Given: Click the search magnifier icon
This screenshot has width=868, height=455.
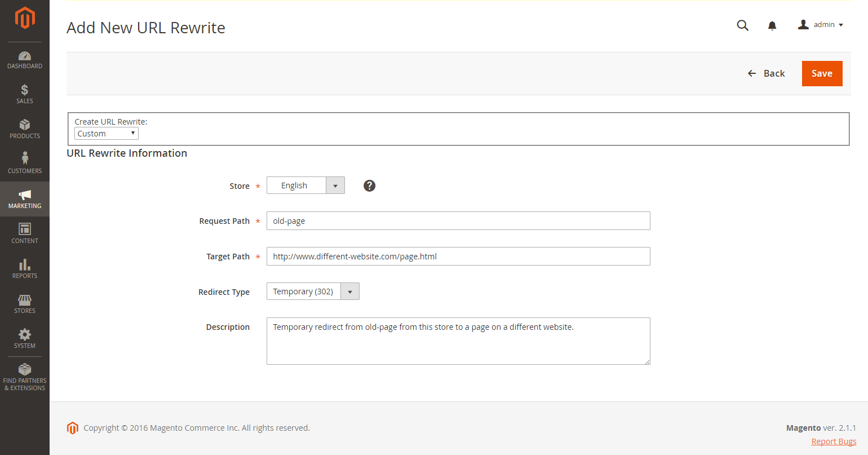Looking at the screenshot, I should pyautogui.click(x=743, y=25).
